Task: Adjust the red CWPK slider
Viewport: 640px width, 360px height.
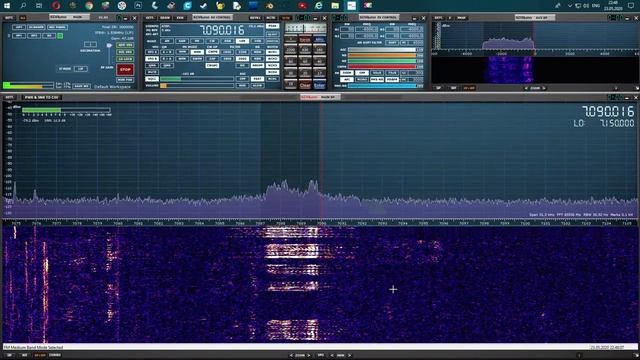Action: (x=382, y=67)
